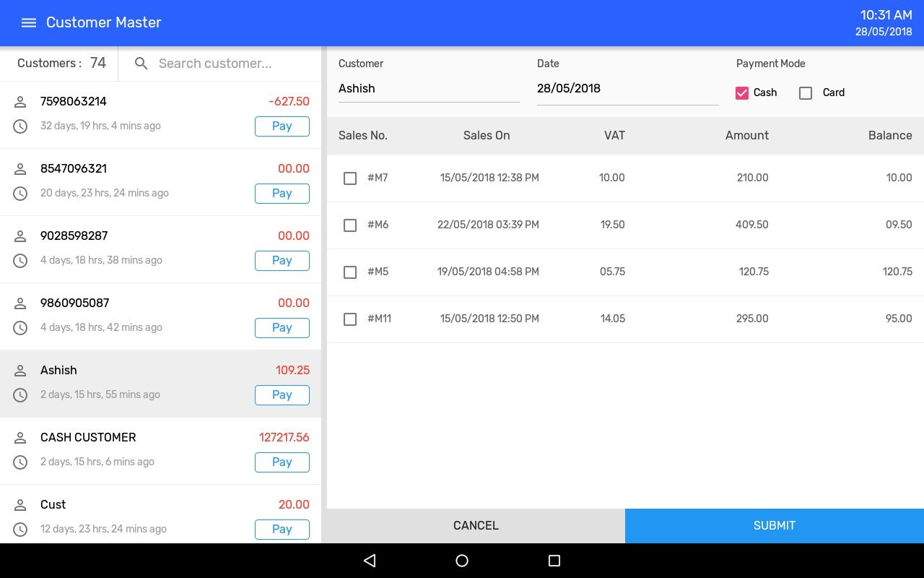Click clock icon beside 18 hrs, 38 mins
Screen dimensions: 924x578
[20, 261]
